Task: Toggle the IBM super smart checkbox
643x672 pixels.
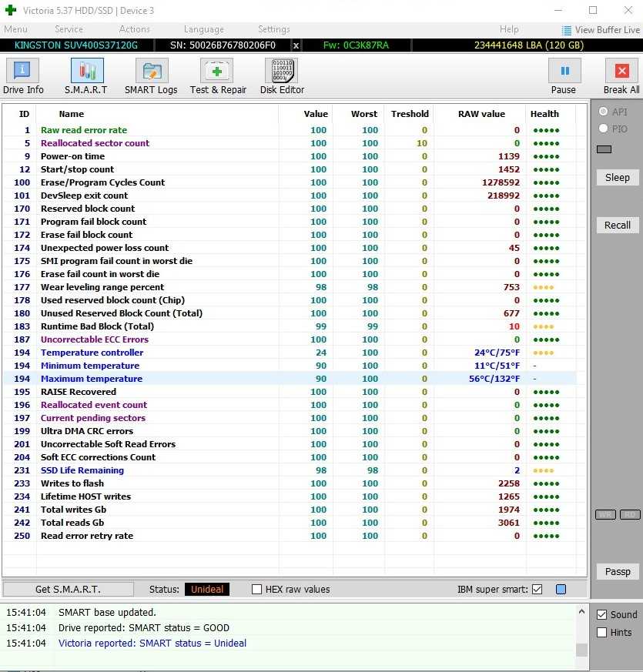Action: pyautogui.click(x=538, y=590)
